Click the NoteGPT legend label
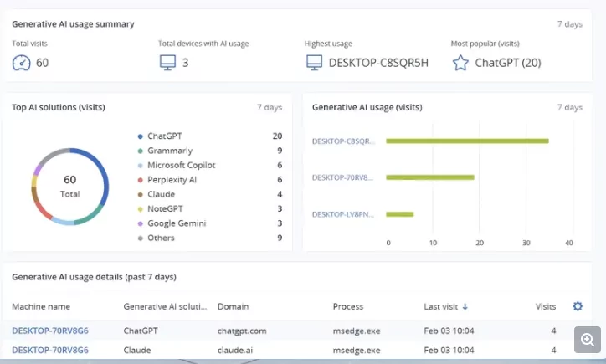This screenshot has width=606, height=364. [x=165, y=209]
